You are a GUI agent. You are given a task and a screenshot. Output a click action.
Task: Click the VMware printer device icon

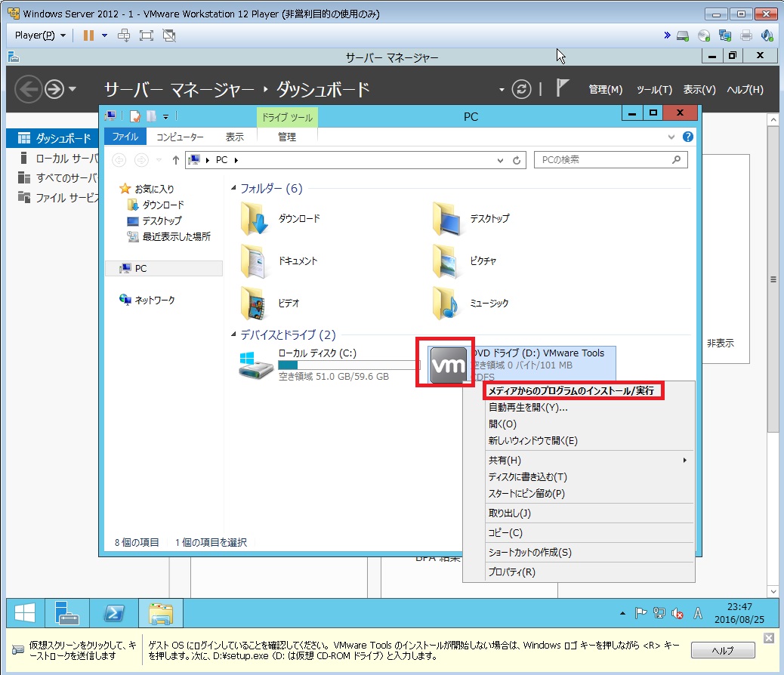(746, 35)
